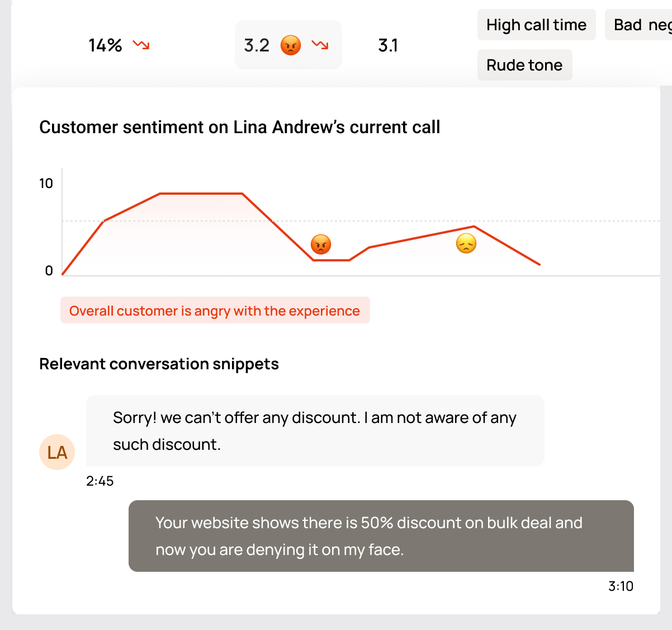Click the Customer sentiment chart title

pos(239,127)
